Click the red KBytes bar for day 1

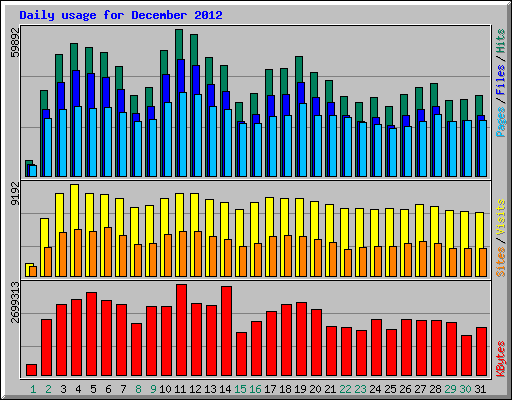click(31, 370)
